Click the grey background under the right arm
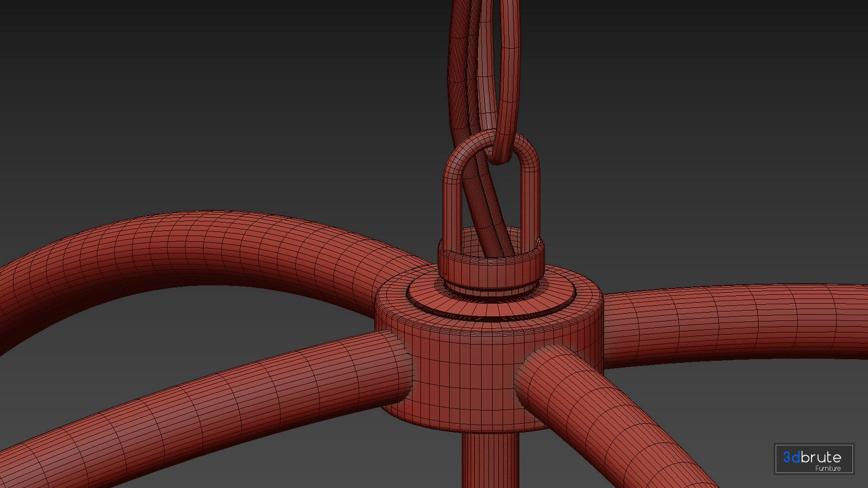 coord(752,399)
